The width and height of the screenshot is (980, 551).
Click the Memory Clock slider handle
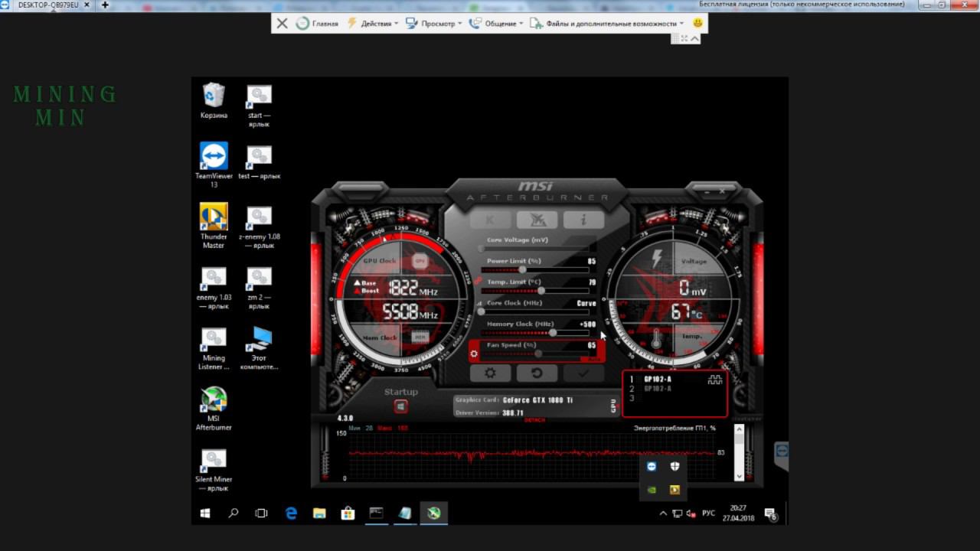click(553, 333)
